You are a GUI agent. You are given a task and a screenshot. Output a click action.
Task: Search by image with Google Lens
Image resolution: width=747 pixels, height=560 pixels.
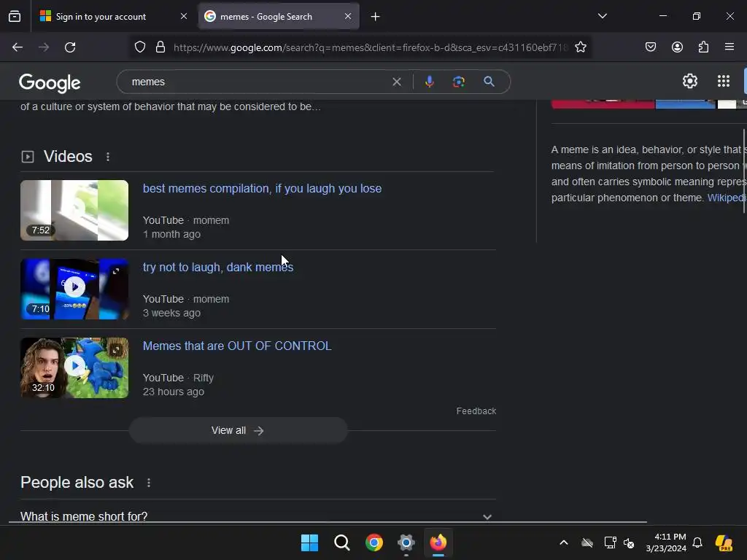point(458,82)
